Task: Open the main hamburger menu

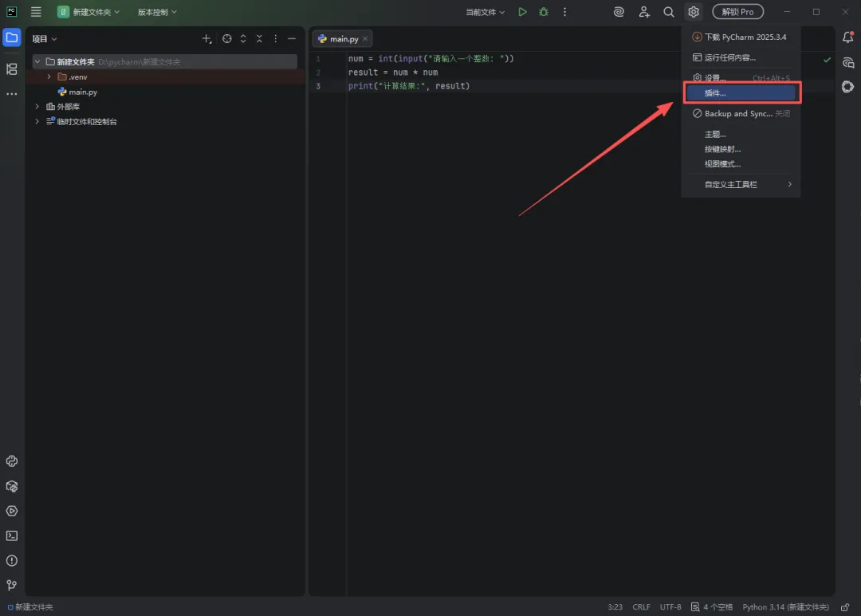Action: pos(36,11)
